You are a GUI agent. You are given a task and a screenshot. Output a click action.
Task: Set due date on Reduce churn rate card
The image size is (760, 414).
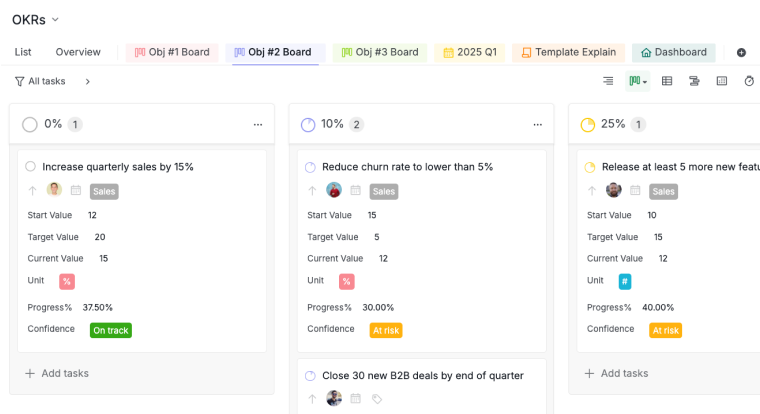pos(356,191)
